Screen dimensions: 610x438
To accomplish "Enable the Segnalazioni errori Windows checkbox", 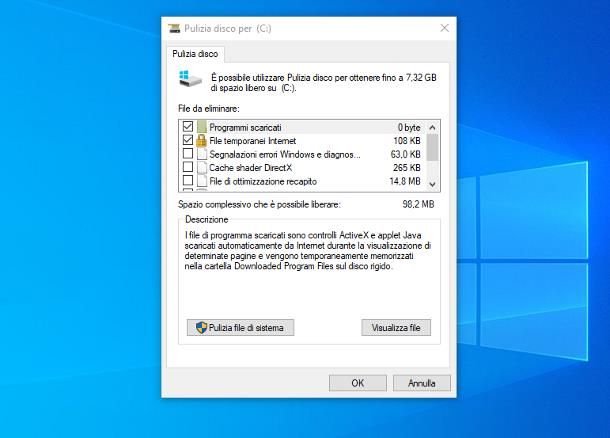I will (x=188, y=153).
